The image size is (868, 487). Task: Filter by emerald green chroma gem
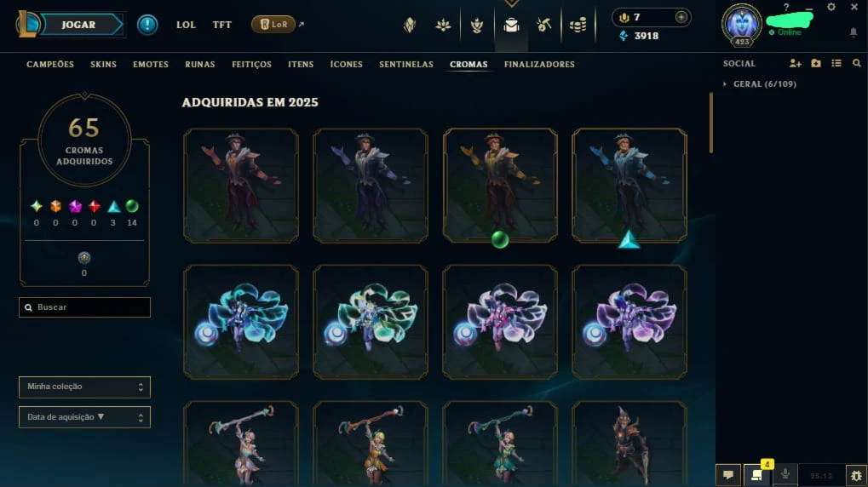(132, 206)
